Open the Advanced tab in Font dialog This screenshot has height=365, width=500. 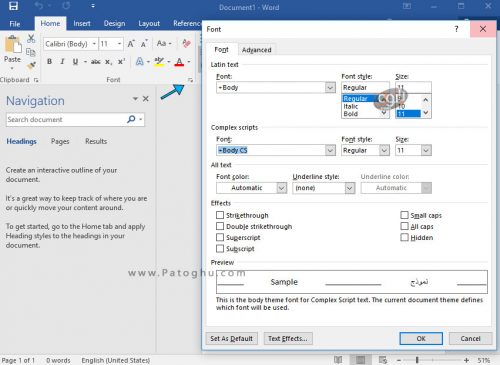(257, 50)
